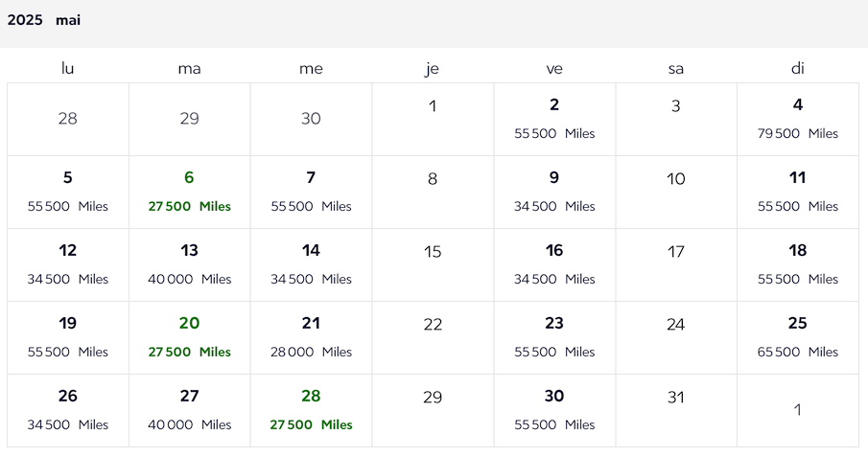Click the 2025 year label
Viewport: 868px width, 457px height.
point(25,20)
